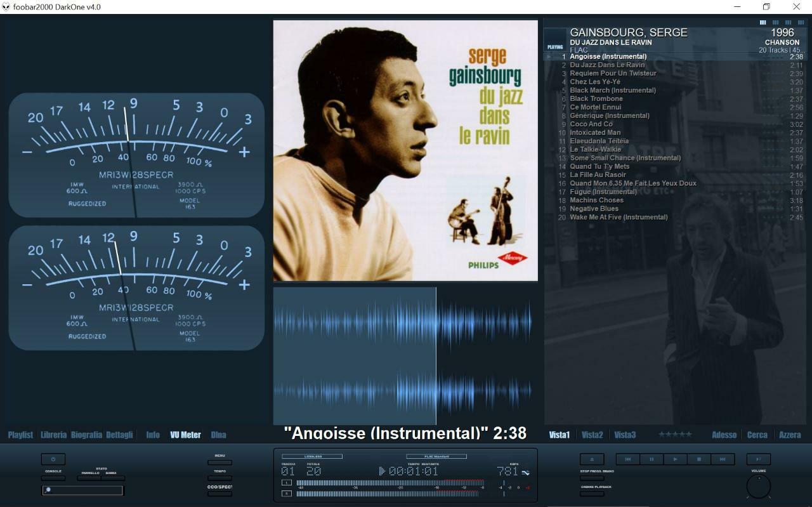Toggle the PANNELLO status button
The image size is (812, 507).
[x=89, y=478]
